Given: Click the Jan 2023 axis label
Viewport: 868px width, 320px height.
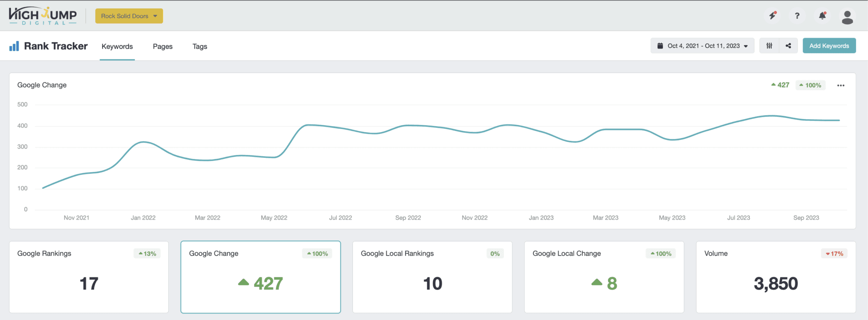Looking at the screenshot, I should pyautogui.click(x=541, y=218).
